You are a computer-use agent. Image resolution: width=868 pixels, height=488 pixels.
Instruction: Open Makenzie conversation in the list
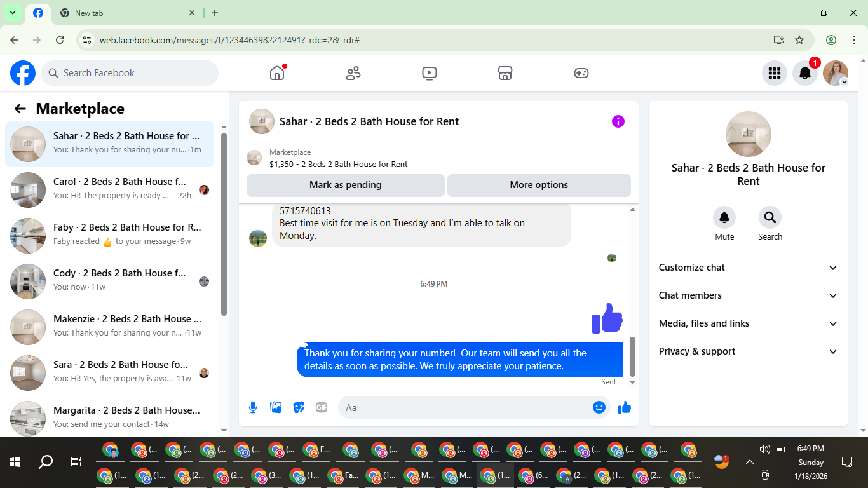(110, 327)
